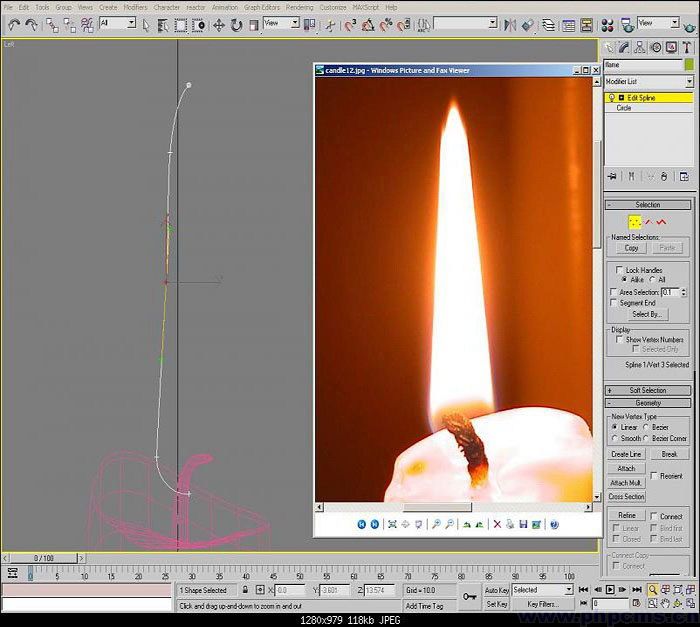Toggle the Percent Snap button
Screen dimensions: 700x627
386,25
